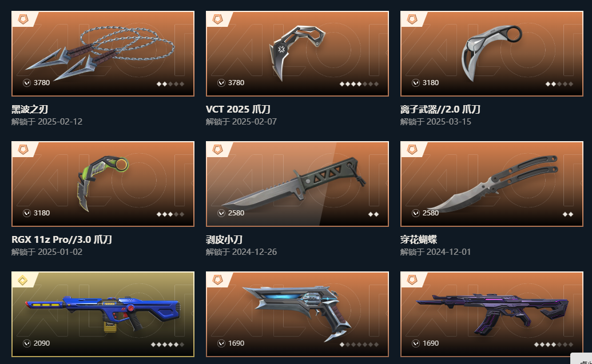This screenshot has width=592, height=364.
Task: Click the upgrade level diamonds on VCT 2025 爪刀
Action: click(x=359, y=84)
